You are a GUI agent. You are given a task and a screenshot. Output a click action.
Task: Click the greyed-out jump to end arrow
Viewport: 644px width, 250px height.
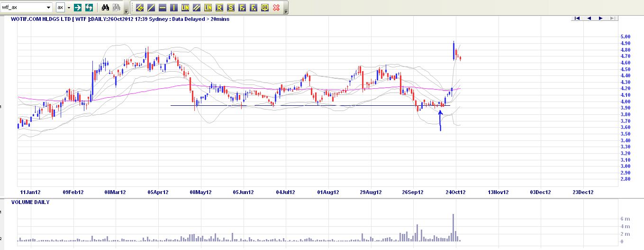pos(612,18)
